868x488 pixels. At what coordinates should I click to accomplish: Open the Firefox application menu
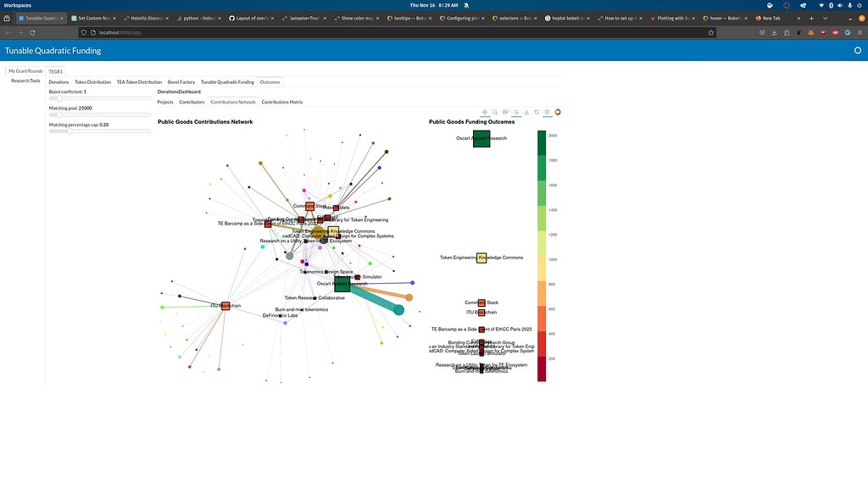862,32
